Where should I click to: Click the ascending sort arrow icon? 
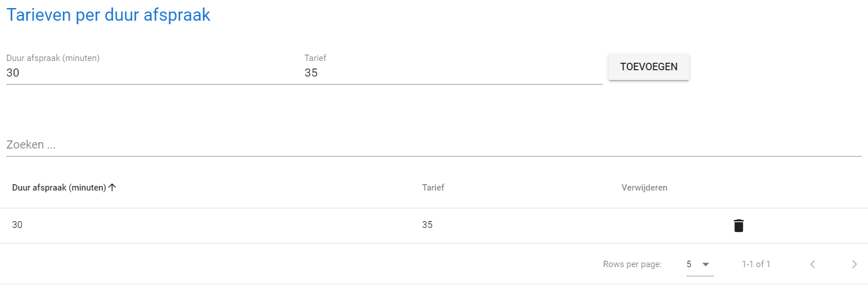112,187
